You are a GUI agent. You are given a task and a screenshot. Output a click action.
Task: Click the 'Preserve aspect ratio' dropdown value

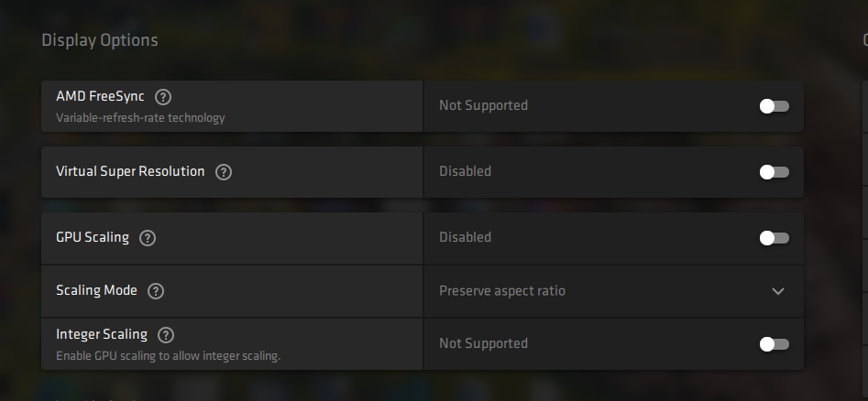tap(502, 291)
